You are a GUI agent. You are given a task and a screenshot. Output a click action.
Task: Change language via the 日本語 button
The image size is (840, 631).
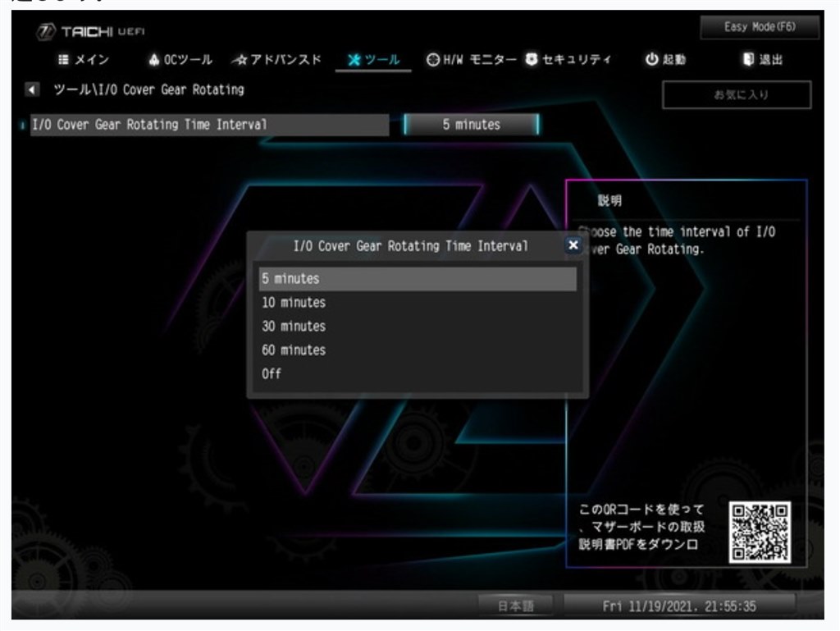518,606
